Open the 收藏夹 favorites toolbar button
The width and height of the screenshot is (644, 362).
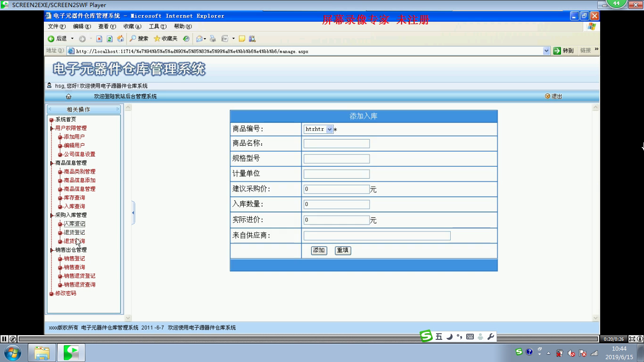coord(165,39)
